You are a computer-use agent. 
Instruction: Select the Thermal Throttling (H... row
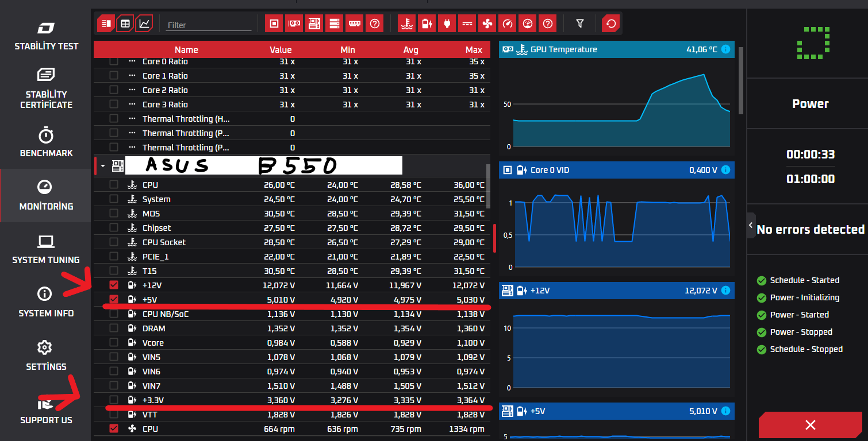click(292, 119)
